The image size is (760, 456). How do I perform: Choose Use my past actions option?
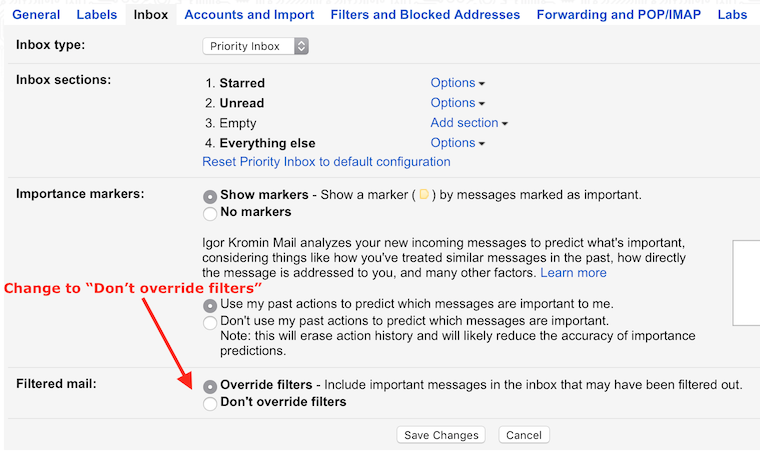(x=210, y=306)
